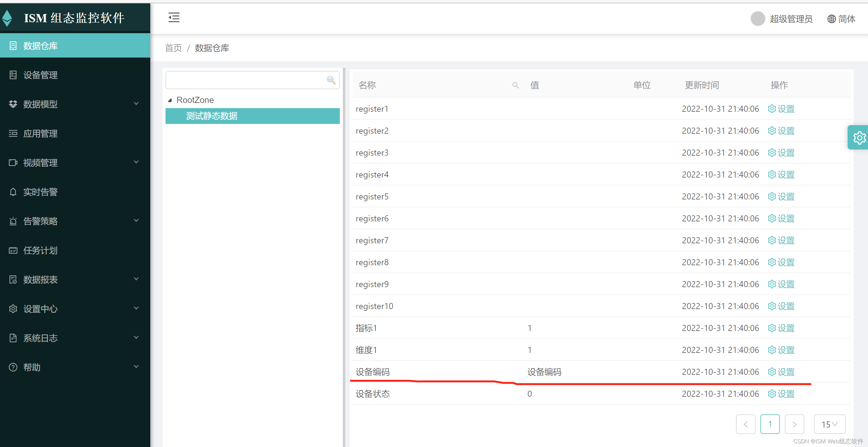Select 测试静态数据 tree node
The width and height of the screenshot is (868, 447).
tap(252, 116)
